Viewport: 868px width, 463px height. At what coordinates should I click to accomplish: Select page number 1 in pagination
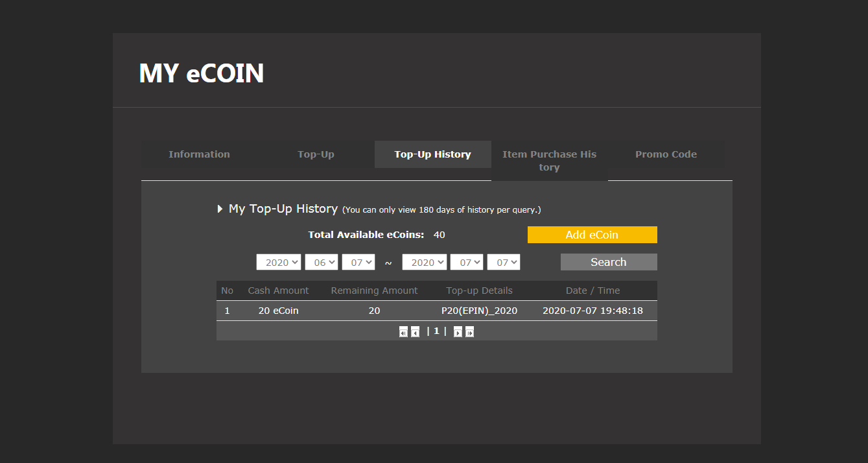436,331
